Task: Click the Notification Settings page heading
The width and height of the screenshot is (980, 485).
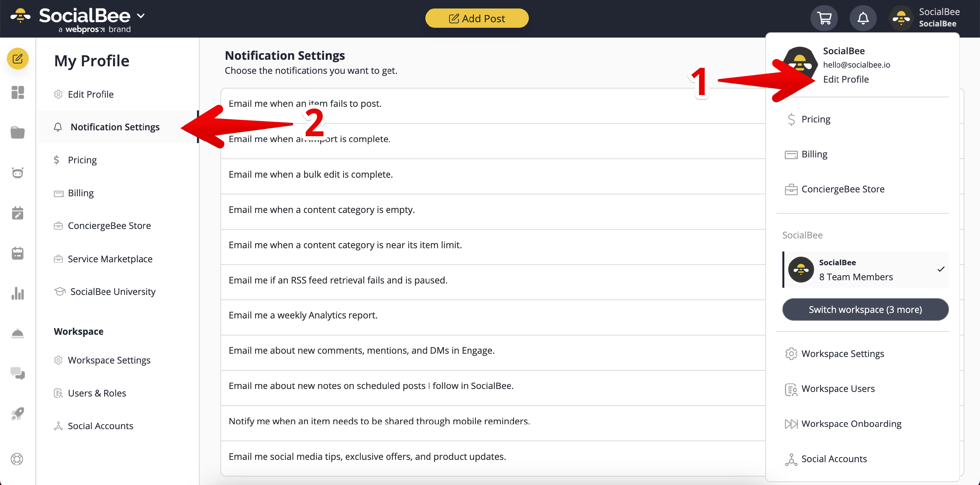Action: [285, 56]
